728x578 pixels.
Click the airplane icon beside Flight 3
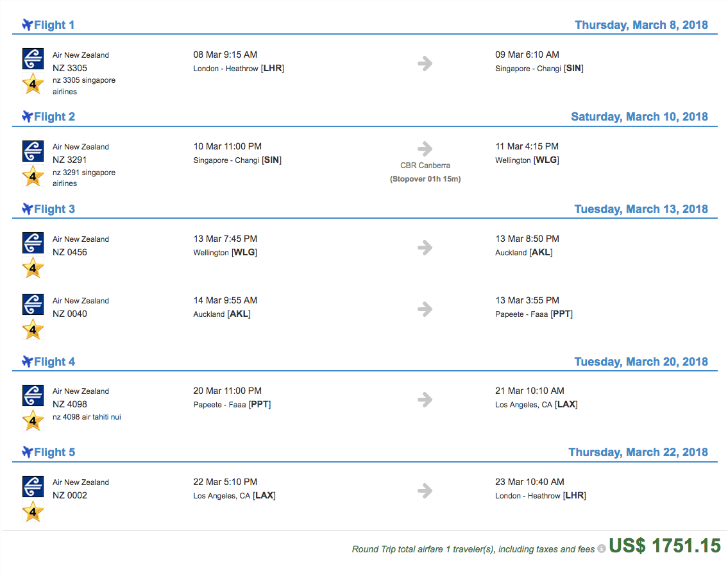coord(28,209)
